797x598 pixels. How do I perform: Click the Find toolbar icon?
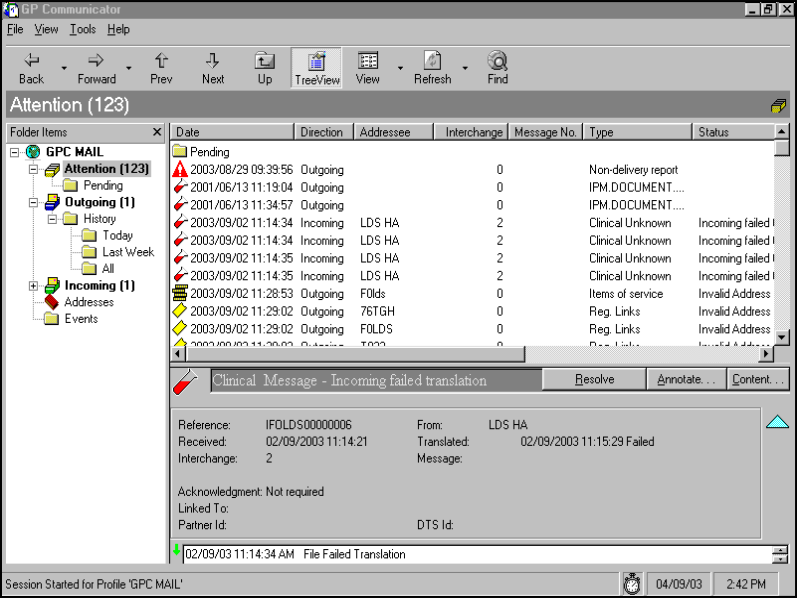(497, 61)
